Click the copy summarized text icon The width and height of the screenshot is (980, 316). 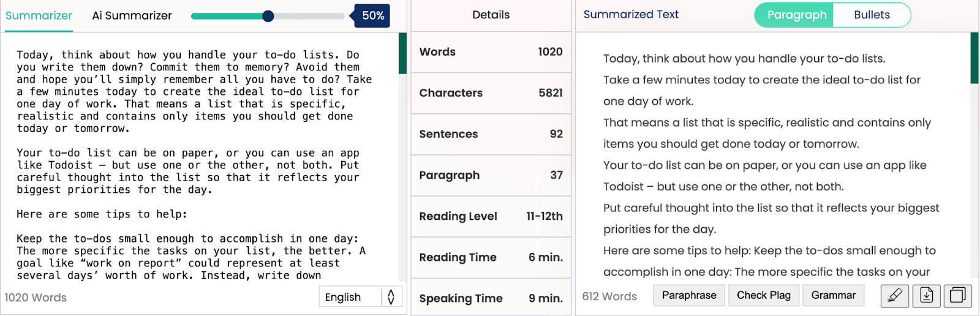(x=957, y=296)
